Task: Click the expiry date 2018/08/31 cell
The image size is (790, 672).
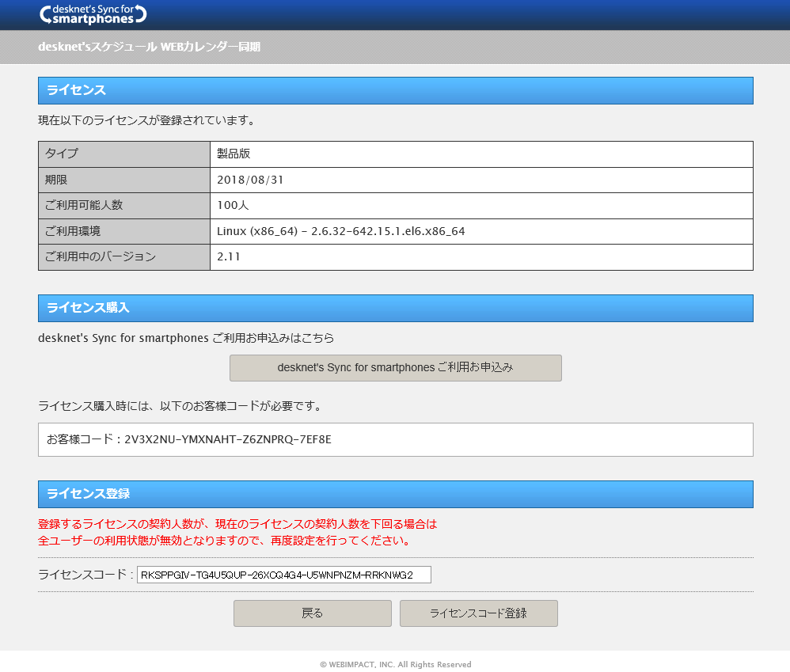Action: 481,180
